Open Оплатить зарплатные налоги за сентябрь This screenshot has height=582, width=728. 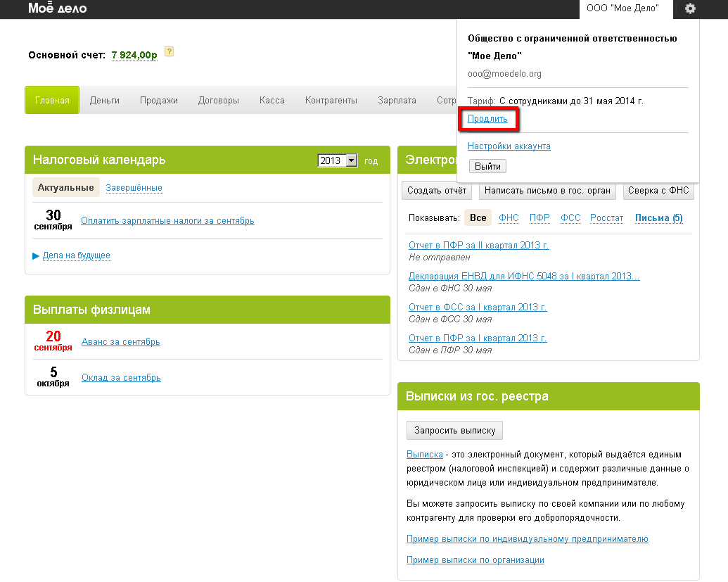coord(167,221)
